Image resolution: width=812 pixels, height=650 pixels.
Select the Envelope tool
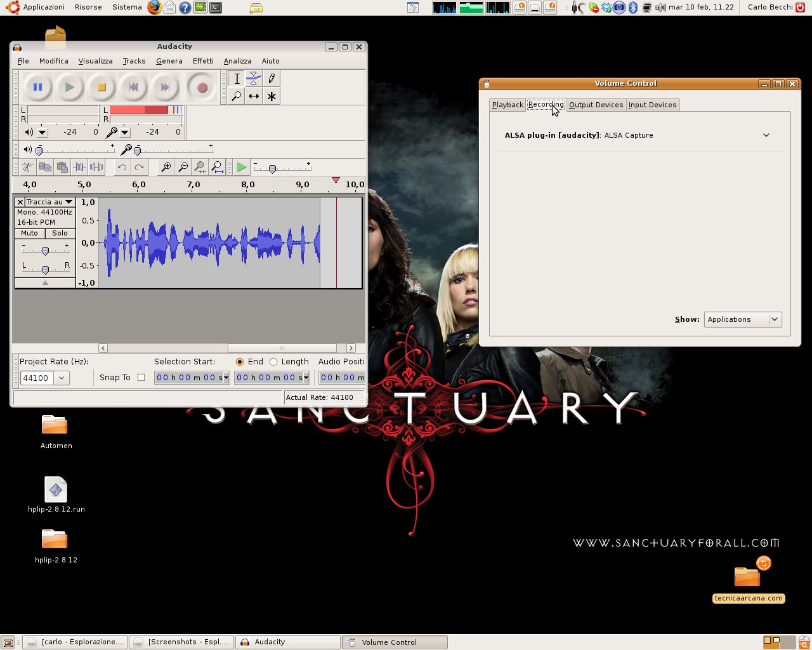pyautogui.click(x=254, y=79)
